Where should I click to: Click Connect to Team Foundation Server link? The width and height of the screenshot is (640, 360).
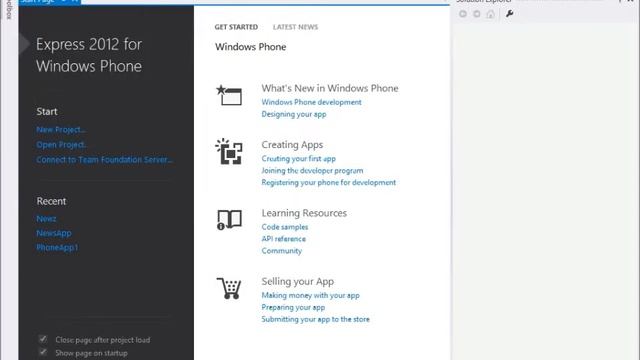pos(104,160)
